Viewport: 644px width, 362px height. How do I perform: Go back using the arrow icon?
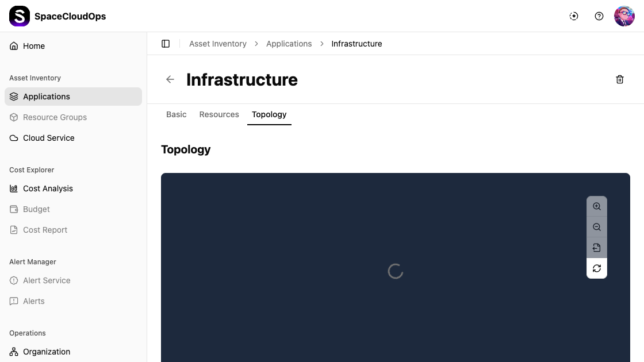[x=170, y=79]
